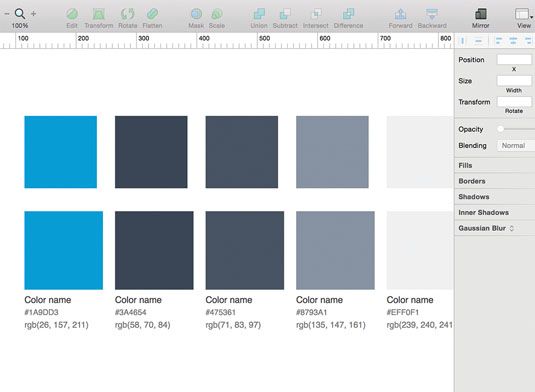Select the swatch labeled #475361
The height and width of the screenshot is (392, 535).
[245, 250]
